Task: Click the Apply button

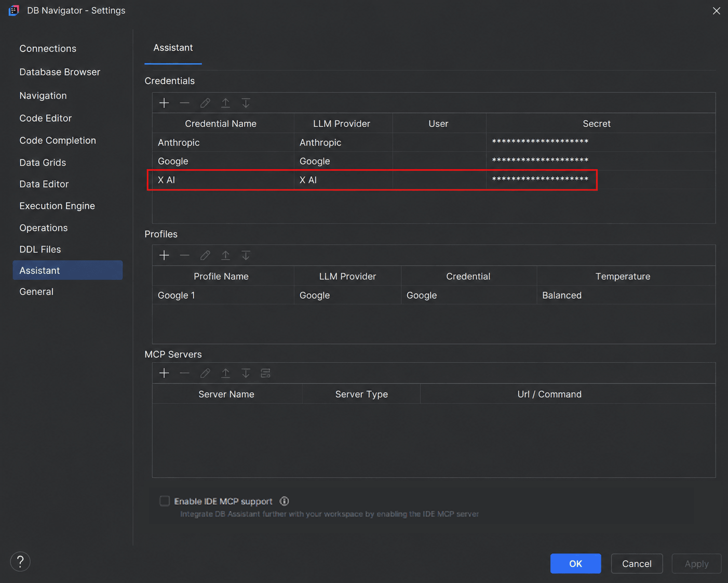Action: tap(696, 564)
